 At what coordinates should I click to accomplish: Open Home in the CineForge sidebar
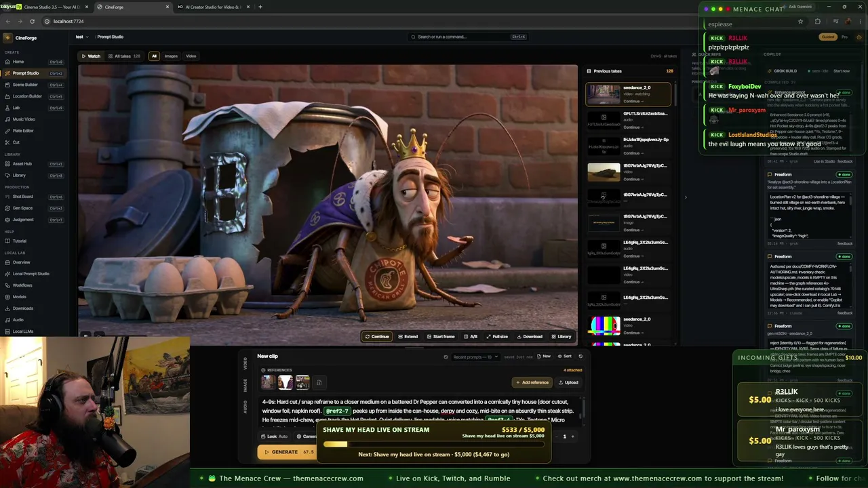coord(34,62)
